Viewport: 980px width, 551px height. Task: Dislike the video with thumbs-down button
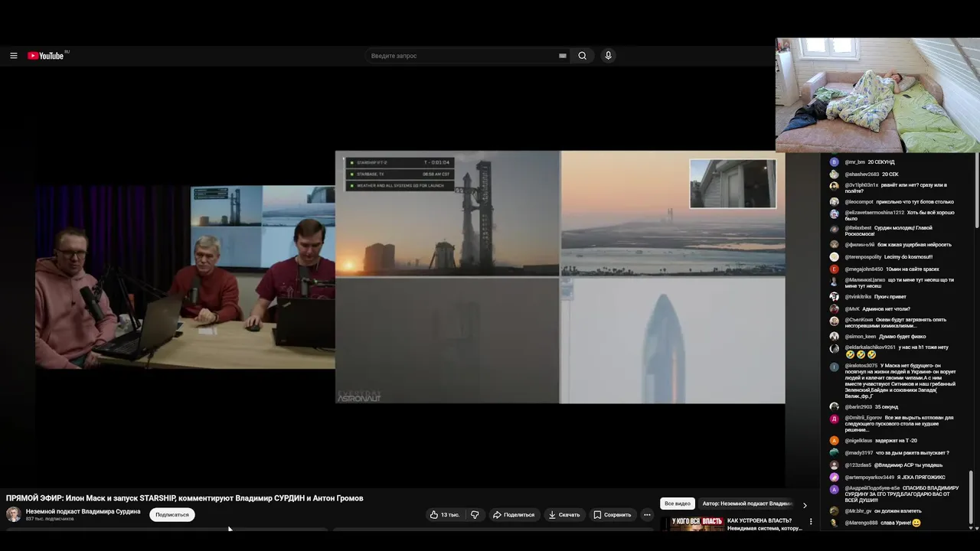[x=475, y=515]
